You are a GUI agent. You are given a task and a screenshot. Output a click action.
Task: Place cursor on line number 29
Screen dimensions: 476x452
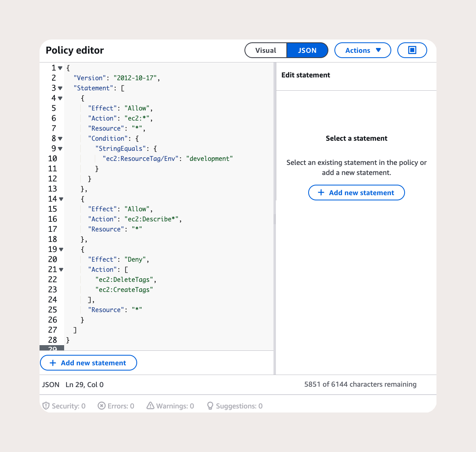(52, 348)
